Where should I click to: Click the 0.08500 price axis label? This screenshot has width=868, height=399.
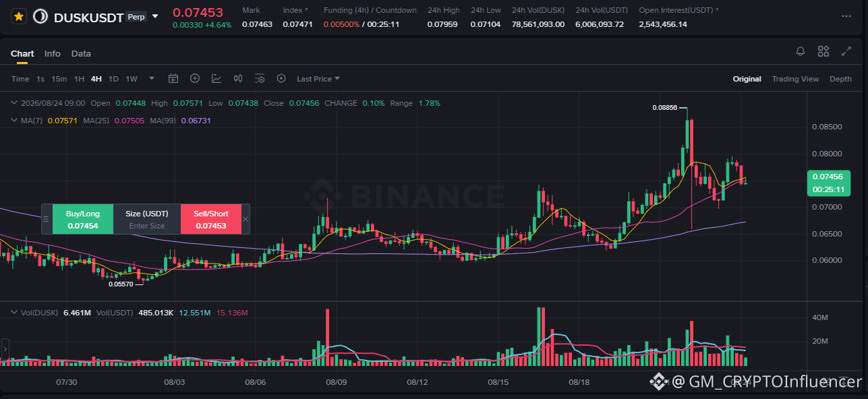[x=826, y=127]
